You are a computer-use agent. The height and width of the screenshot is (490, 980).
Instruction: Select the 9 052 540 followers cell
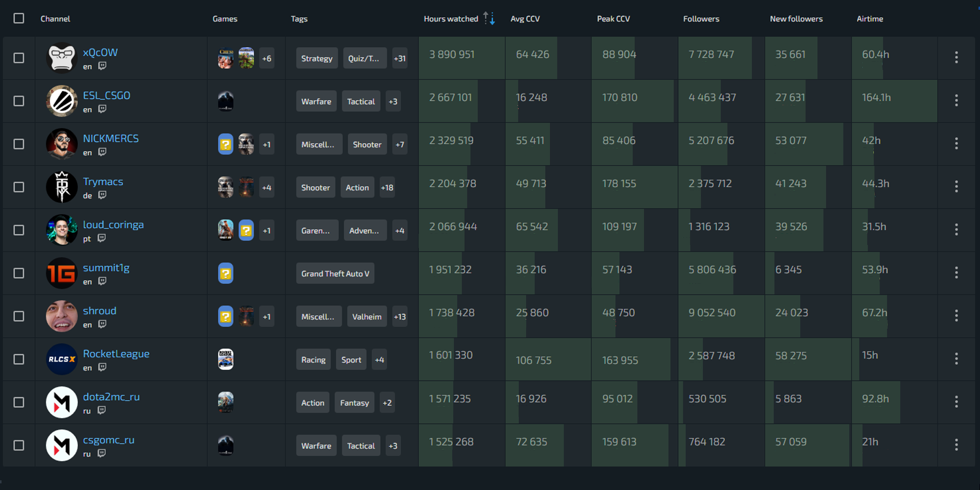[721, 316]
